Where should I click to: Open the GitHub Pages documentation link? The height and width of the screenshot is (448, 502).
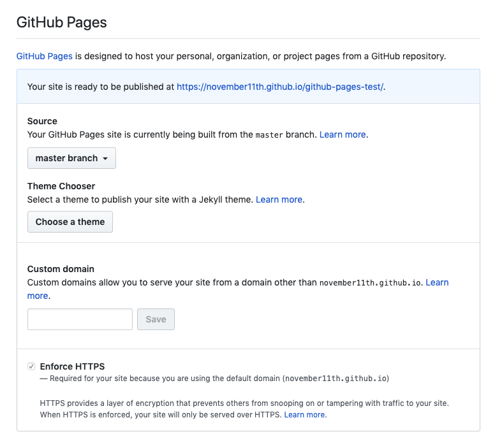tap(45, 56)
